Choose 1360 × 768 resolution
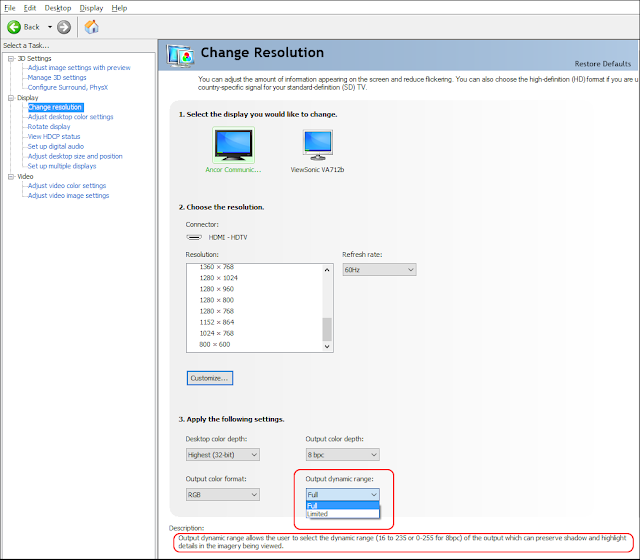 [x=216, y=267]
